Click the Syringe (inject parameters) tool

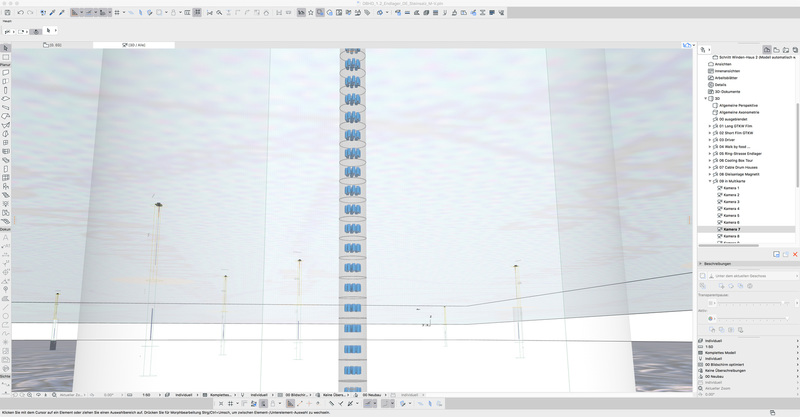pos(60,13)
